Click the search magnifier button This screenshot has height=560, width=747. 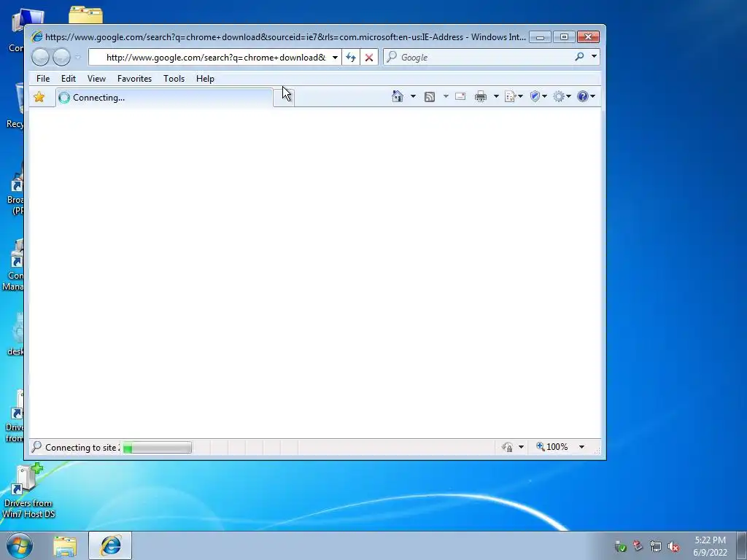[579, 57]
